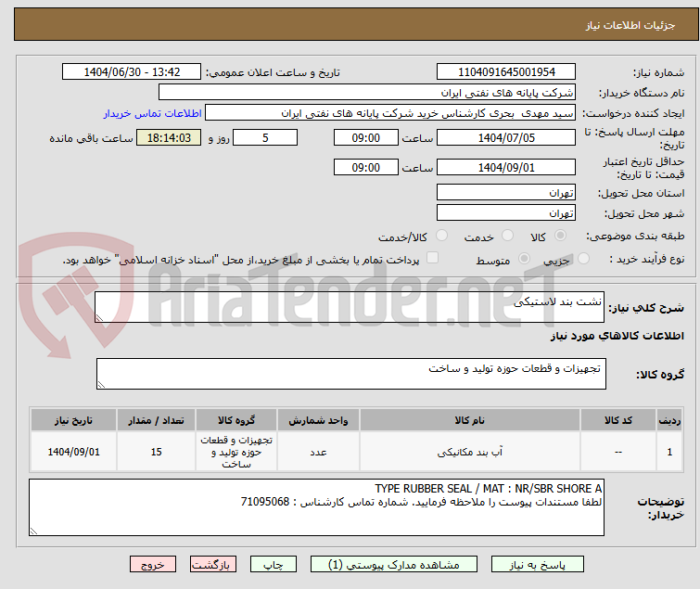Click the remaining time field 18:14:03

point(169,137)
